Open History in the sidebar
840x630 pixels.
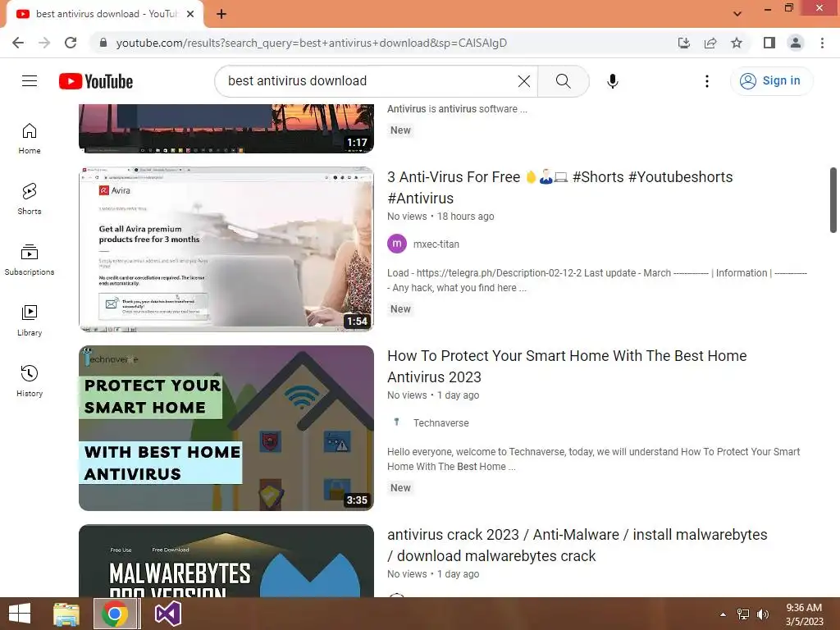(x=30, y=381)
